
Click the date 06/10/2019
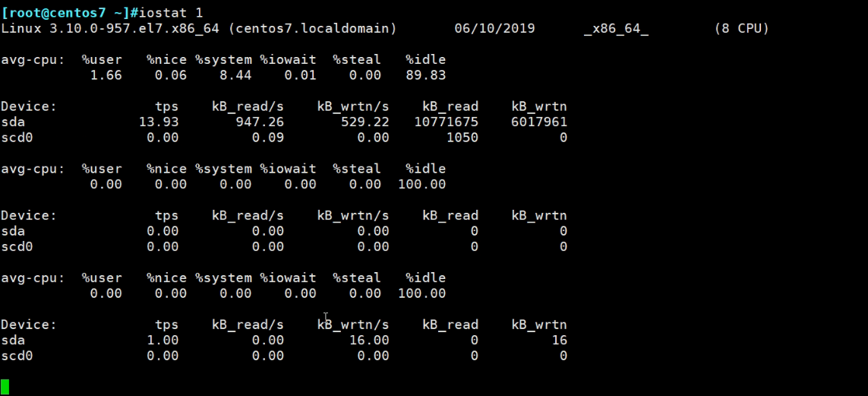[494, 28]
